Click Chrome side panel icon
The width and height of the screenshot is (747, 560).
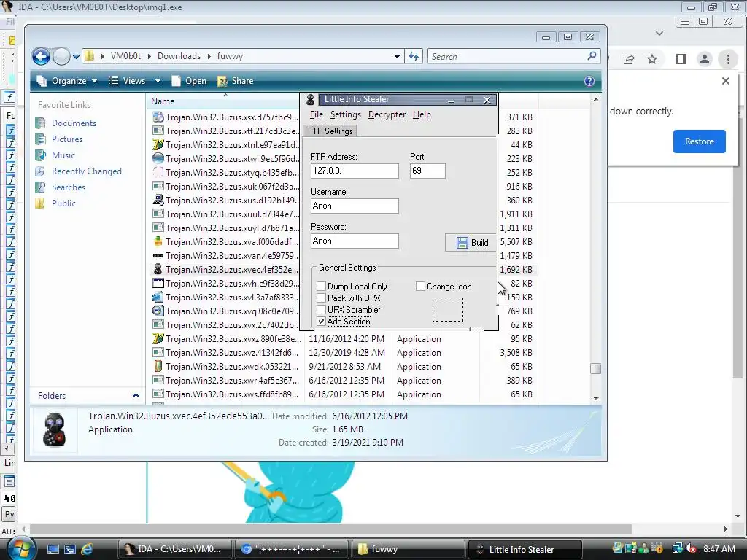pos(681,59)
